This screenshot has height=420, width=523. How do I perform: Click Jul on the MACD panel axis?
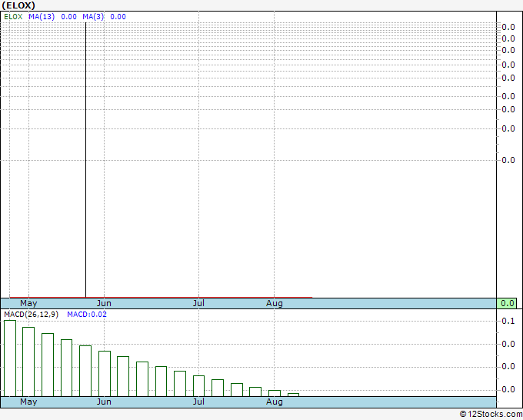point(198,402)
